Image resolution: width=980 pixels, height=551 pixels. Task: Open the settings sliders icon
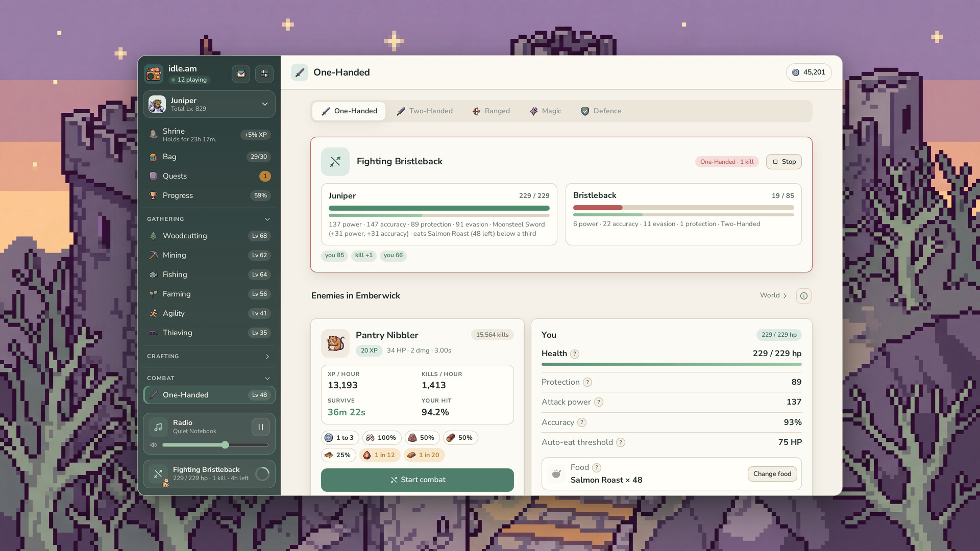click(264, 73)
